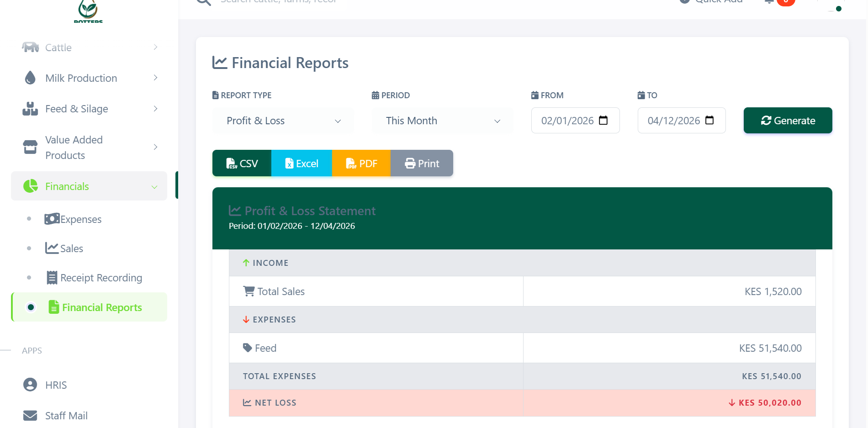The image size is (868, 428).
Task: Expand the Milk Production submenu chevron
Action: [155, 78]
